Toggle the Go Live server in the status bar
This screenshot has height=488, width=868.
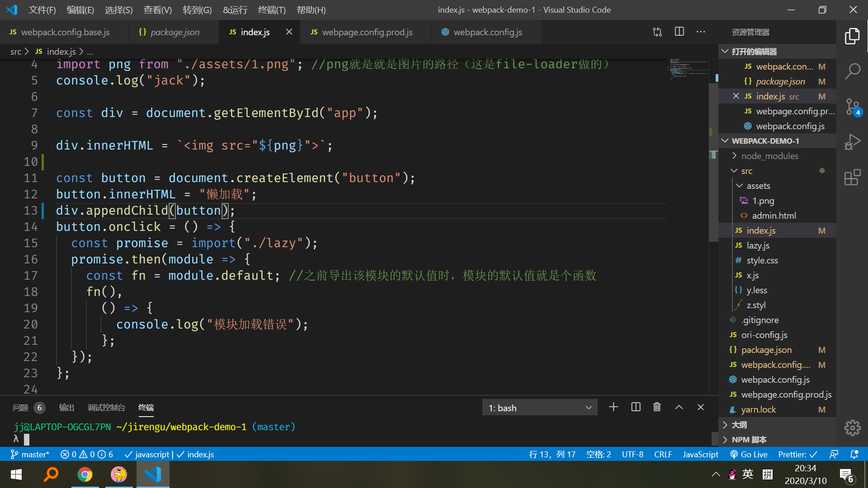[x=749, y=455]
